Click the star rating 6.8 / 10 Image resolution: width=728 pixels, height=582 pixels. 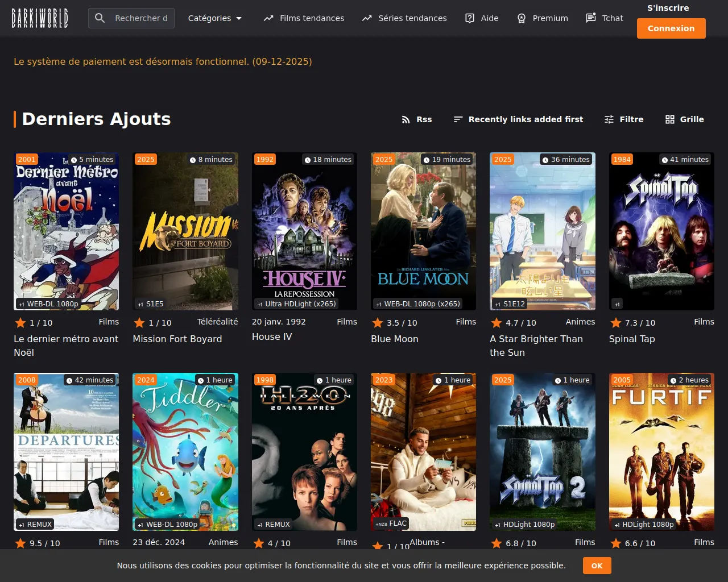coord(514,543)
